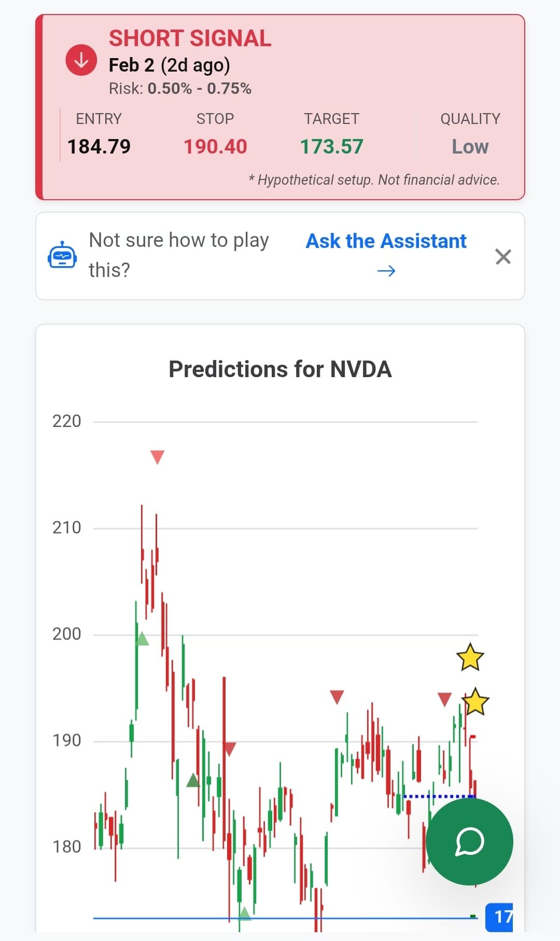The image size is (560, 941).
Task: Click the Predictions for NVDA chart title
Action: [280, 369]
